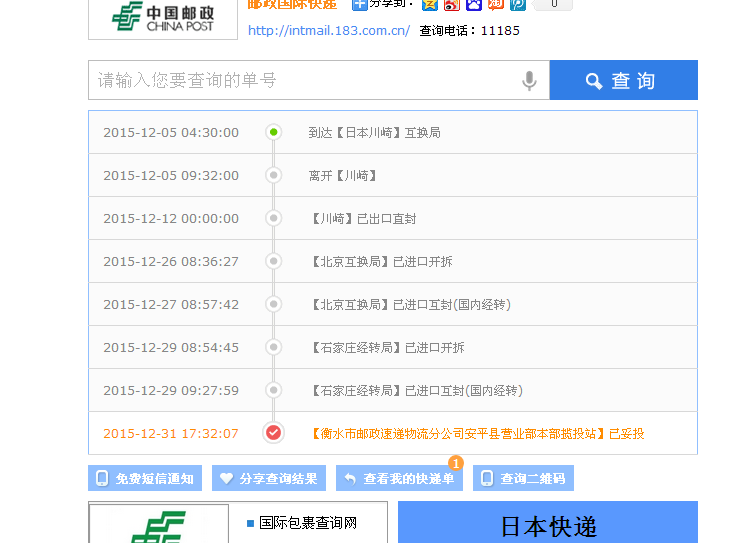Click the 日本快递 blue banner
Image resolution: width=752 pixels, height=543 pixels.
coord(547,524)
